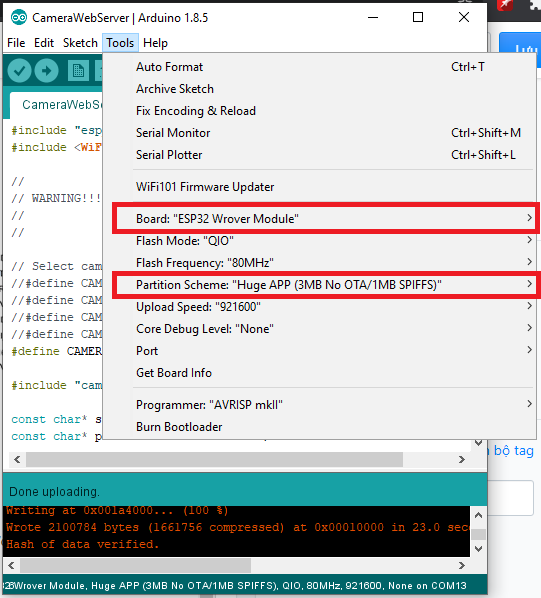Open the Edit menu
Viewport: 541px width, 598px height.
tap(44, 43)
